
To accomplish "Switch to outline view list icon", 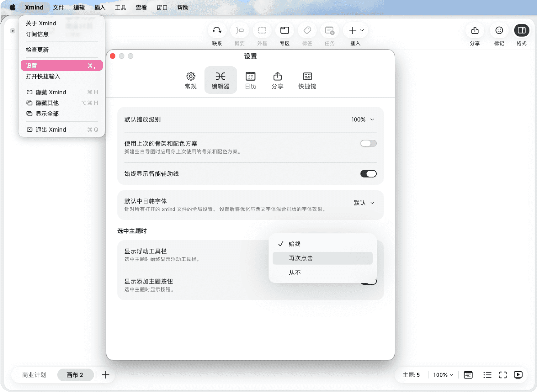I will [487, 375].
